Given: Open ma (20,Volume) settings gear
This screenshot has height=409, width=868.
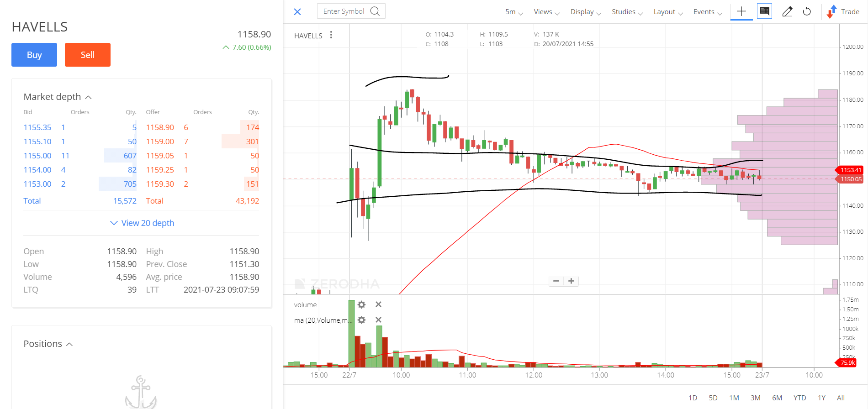Looking at the screenshot, I should [x=361, y=320].
